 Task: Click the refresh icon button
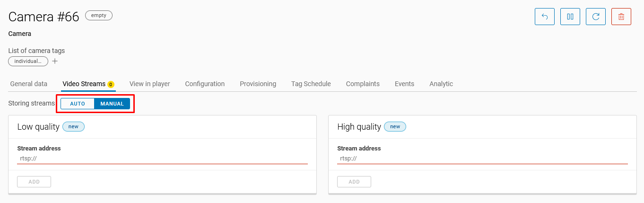tap(596, 17)
